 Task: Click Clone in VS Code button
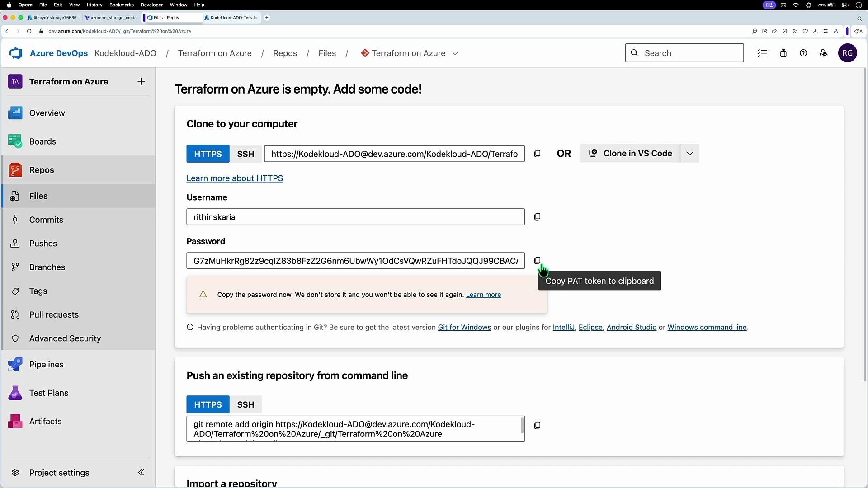pos(630,154)
